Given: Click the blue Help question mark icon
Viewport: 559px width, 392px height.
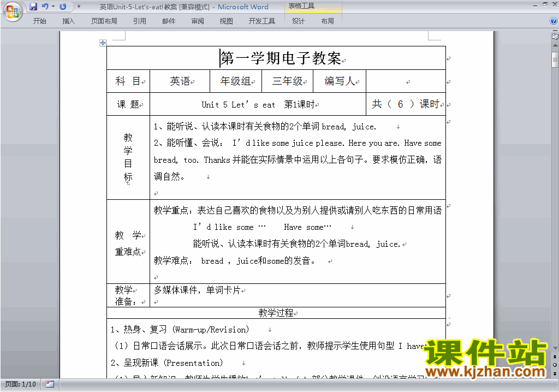Looking at the screenshot, I should coord(554,21).
